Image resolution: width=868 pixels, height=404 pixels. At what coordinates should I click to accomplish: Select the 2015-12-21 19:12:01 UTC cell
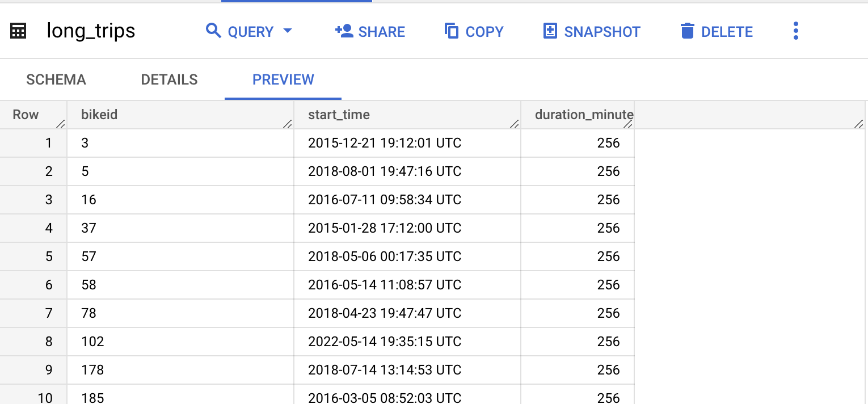407,143
